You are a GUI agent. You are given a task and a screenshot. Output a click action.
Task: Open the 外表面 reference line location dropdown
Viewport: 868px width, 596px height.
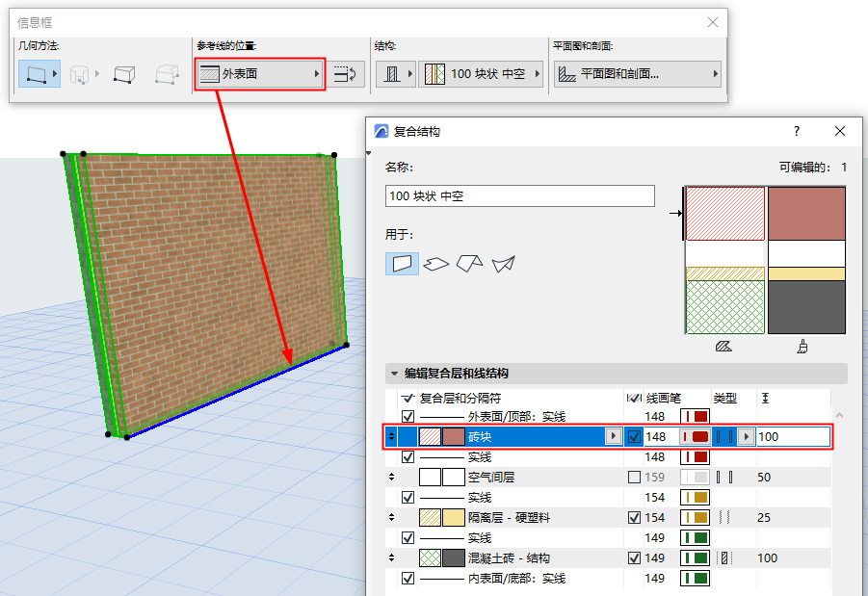[259, 73]
